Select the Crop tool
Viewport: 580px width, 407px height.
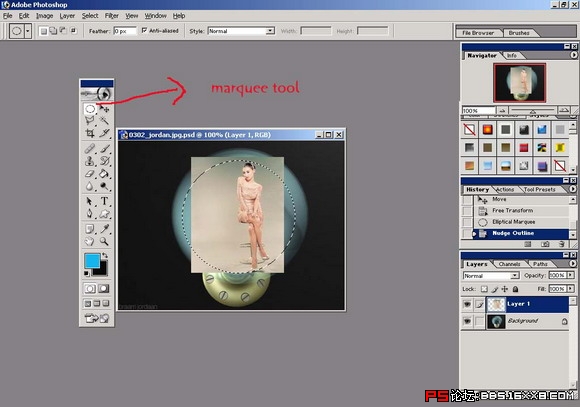point(90,133)
